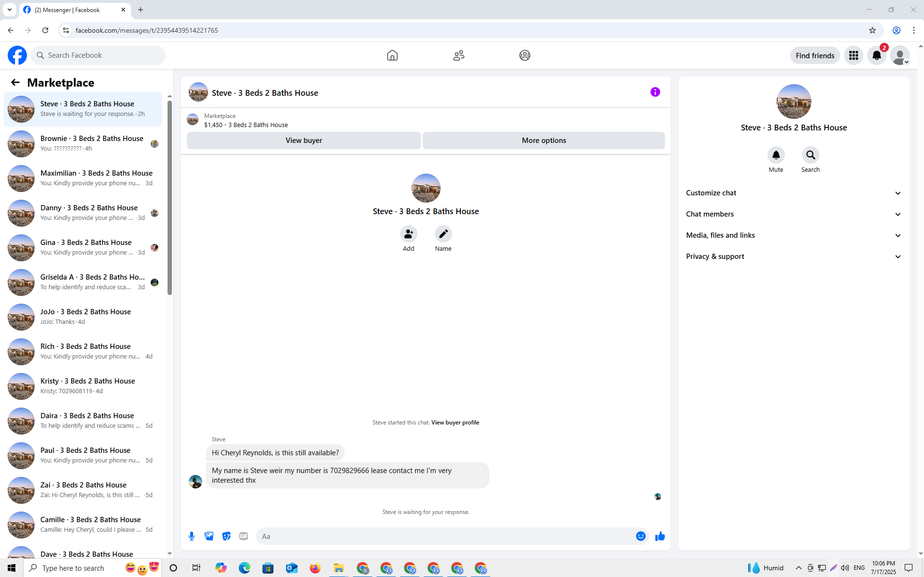Open Microsoft Edge from the taskbar
This screenshot has width=924, height=577.
click(x=245, y=568)
